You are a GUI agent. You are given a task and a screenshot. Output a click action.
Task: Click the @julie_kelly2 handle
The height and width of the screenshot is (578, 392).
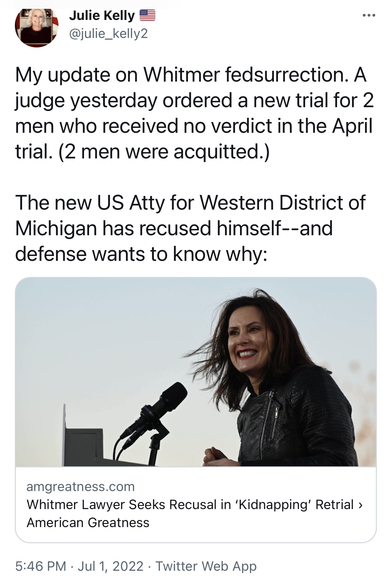108,34
